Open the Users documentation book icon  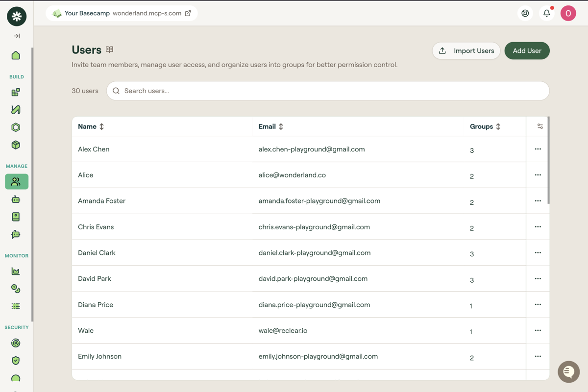(x=110, y=49)
